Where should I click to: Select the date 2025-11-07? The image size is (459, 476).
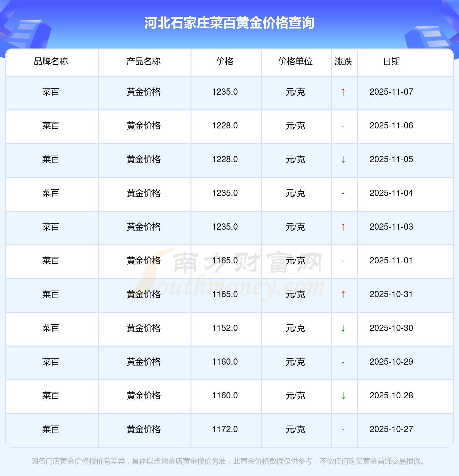tap(391, 92)
